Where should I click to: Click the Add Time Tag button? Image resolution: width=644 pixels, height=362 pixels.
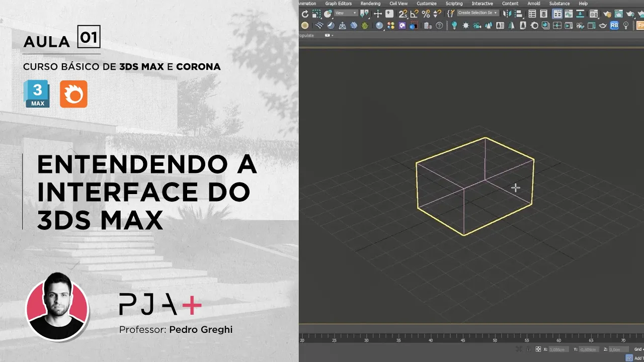point(635,357)
